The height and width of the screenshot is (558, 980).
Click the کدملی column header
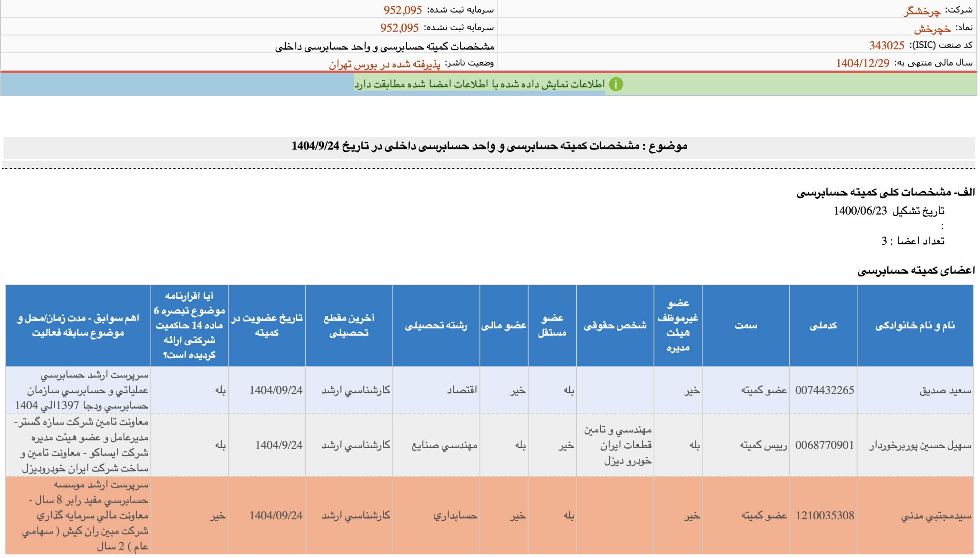tap(823, 325)
